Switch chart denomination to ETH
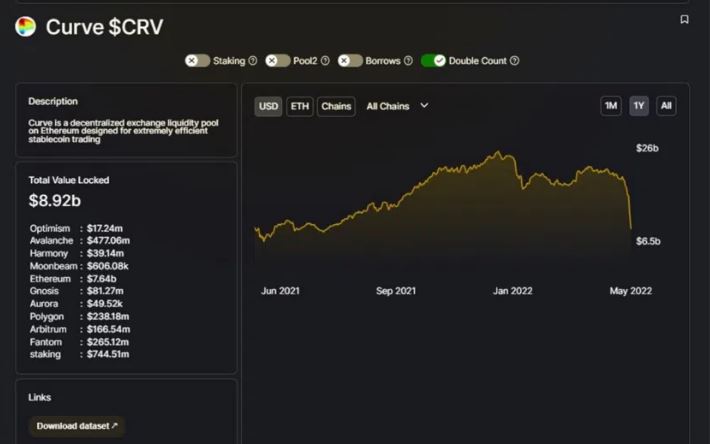 [300, 106]
